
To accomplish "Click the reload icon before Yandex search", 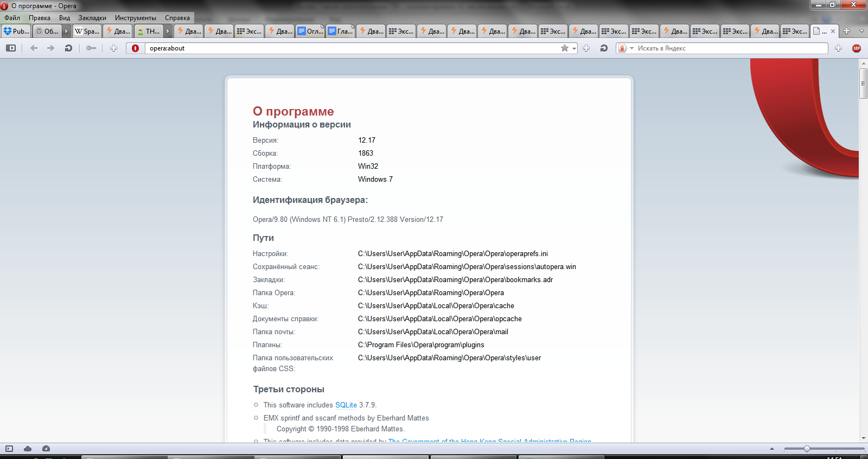I will click(604, 48).
